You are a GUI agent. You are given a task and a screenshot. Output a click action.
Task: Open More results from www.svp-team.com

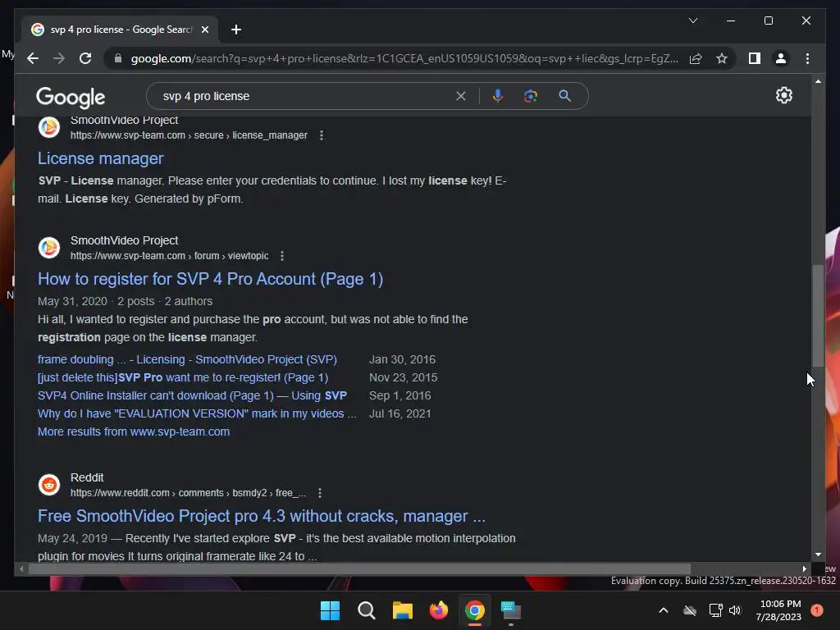(134, 431)
